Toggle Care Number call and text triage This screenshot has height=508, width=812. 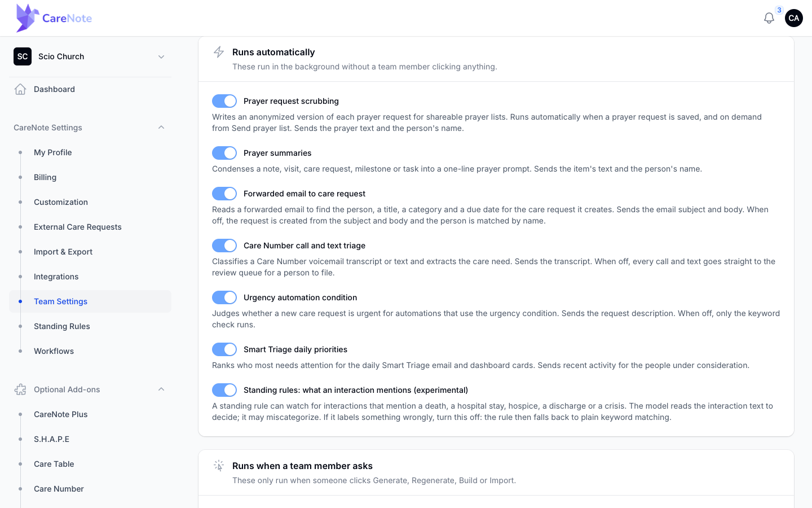(x=224, y=246)
